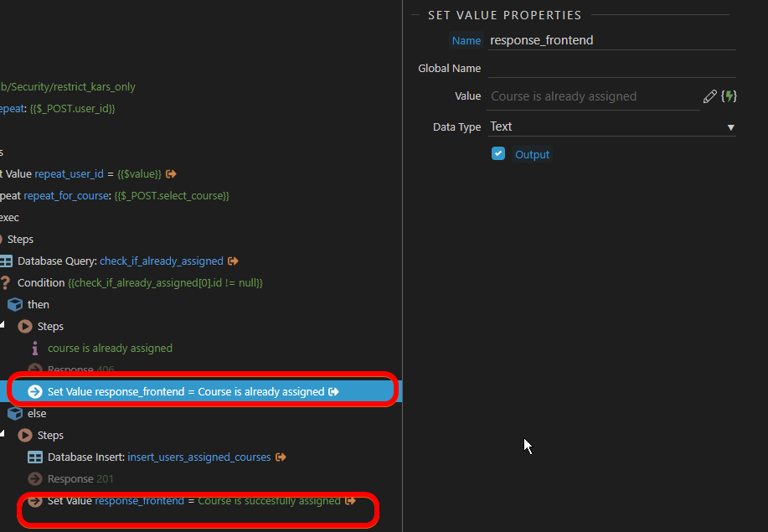Click the Steps play icon under else
The width and height of the screenshot is (768, 532).
25,435
